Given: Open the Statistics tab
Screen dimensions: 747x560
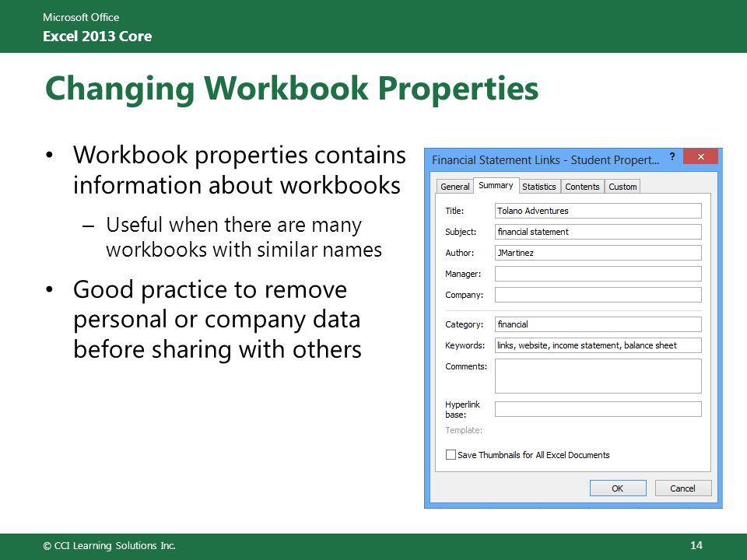Looking at the screenshot, I should point(539,187).
